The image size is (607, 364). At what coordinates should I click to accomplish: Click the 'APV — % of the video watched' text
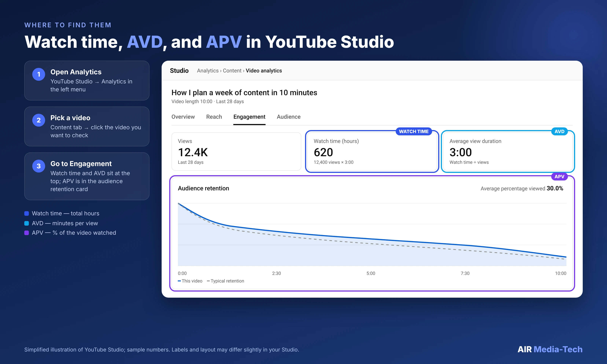[x=74, y=233]
